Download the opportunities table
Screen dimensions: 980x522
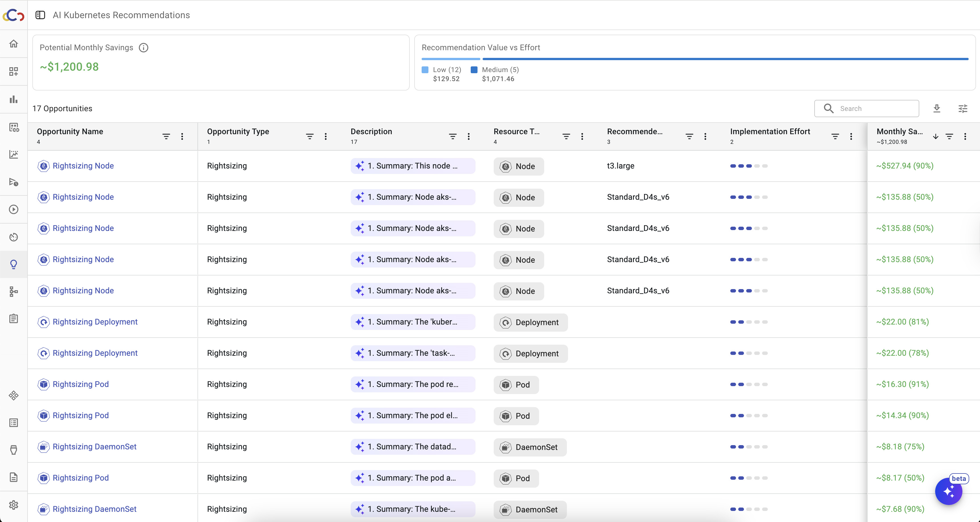coord(937,108)
